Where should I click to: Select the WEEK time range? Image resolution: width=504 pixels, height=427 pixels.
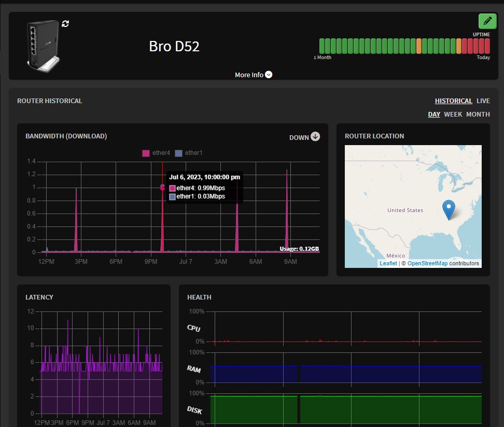[453, 115]
